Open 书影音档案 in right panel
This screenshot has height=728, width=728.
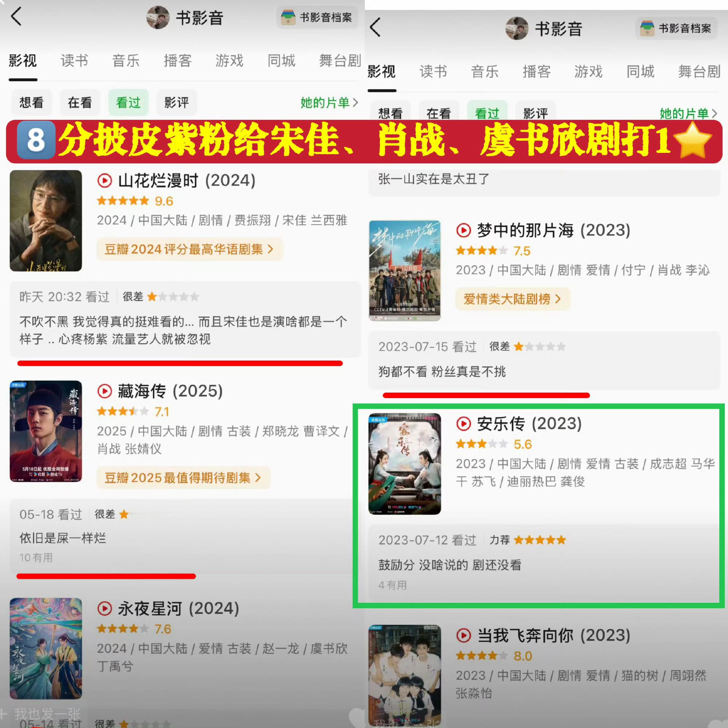point(676,28)
